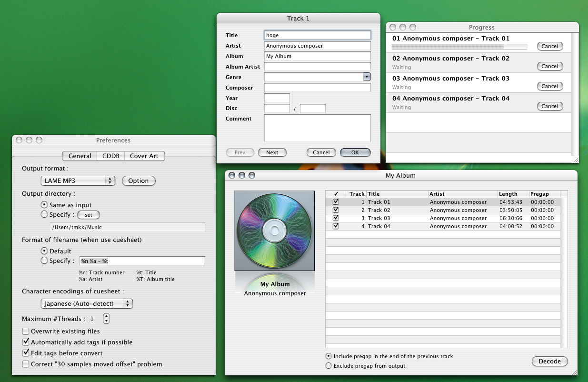Viewport: 588px width, 382px height.
Task: Select Exclude pregap from output option
Action: tap(329, 366)
